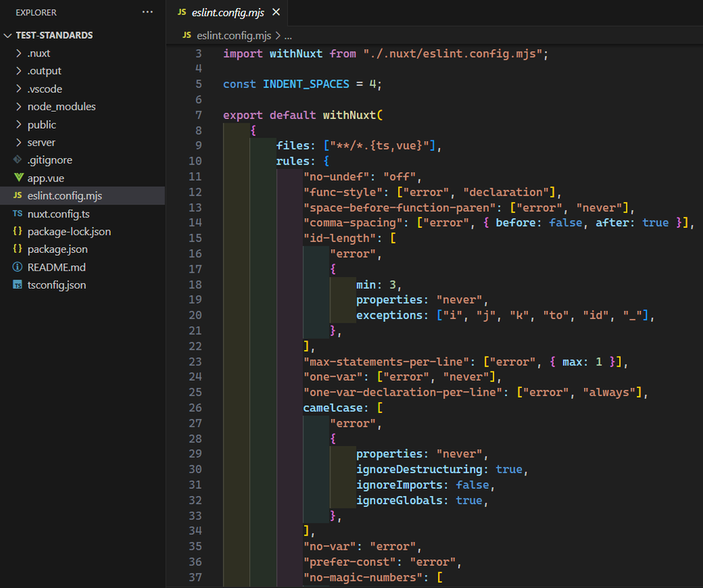
Task: Click the ignoreGlobals property
Action: coord(399,500)
